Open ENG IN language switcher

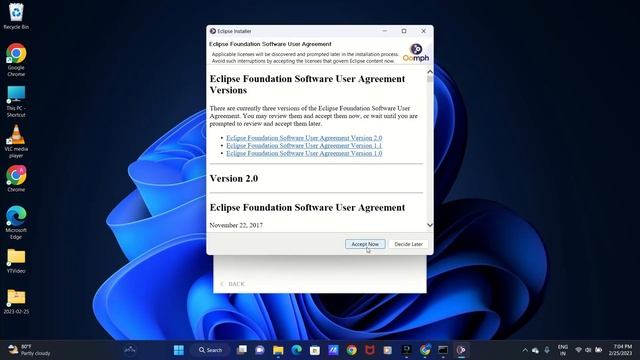coord(563,350)
